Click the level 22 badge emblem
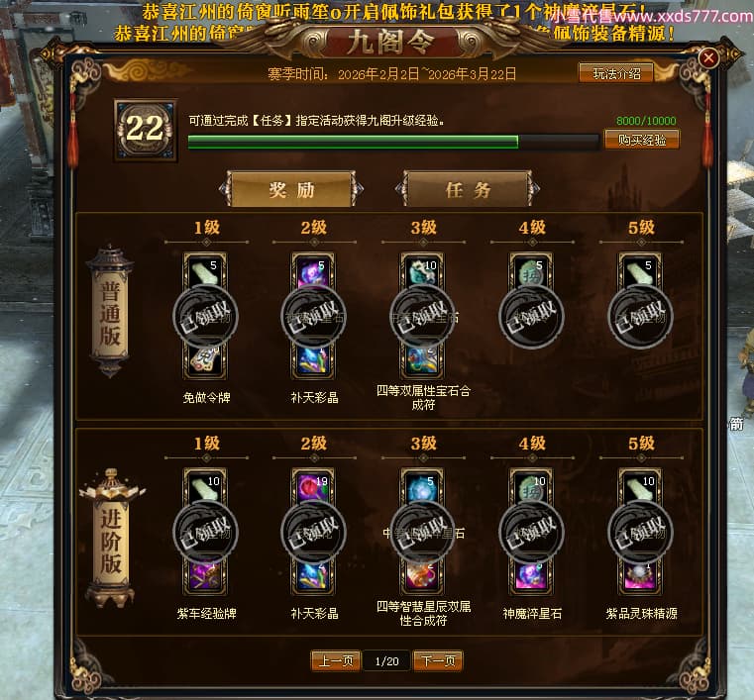754x700 pixels. (146, 130)
